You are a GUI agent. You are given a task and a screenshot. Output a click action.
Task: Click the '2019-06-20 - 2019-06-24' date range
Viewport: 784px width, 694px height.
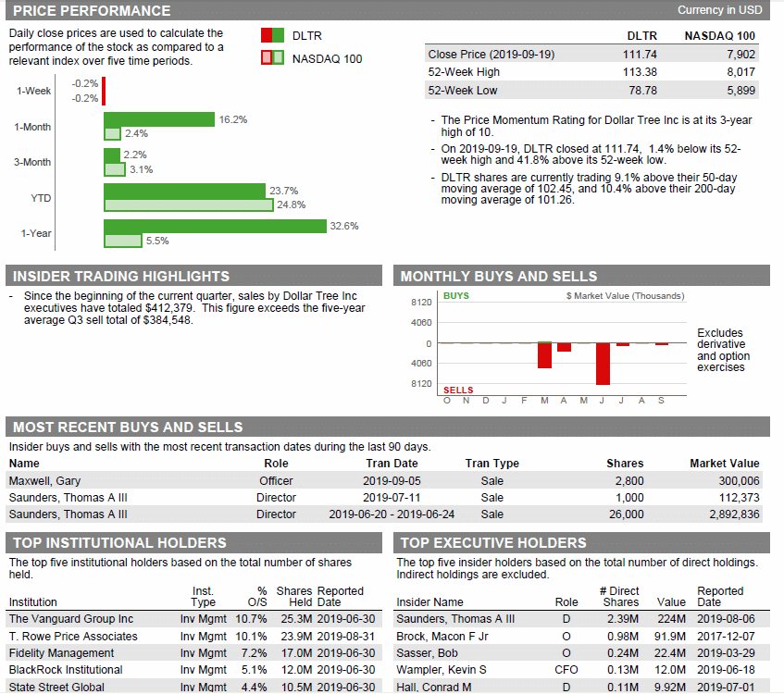392,514
